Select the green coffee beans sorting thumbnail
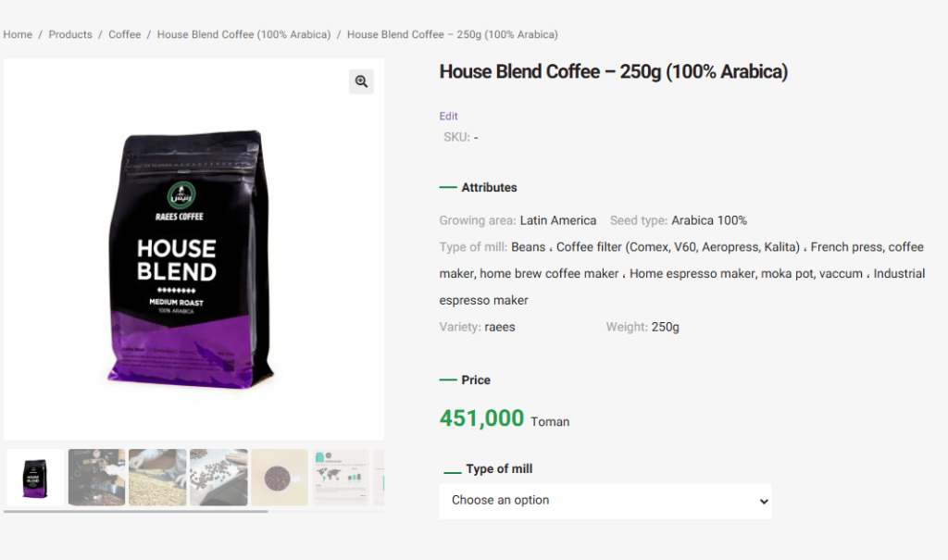The height and width of the screenshot is (560, 948). 157,477
